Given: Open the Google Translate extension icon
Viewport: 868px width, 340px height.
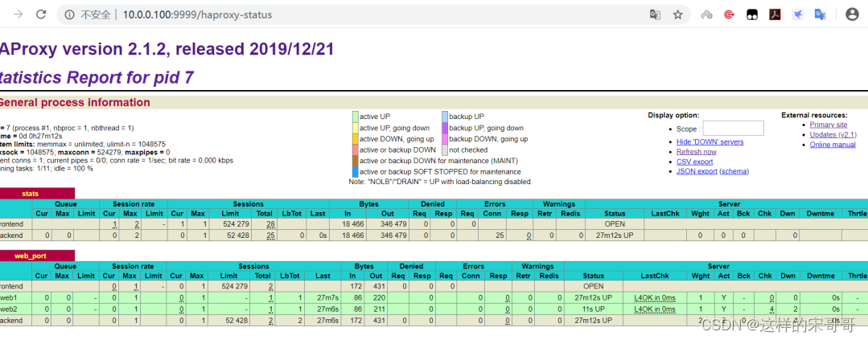Looking at the screenshot, I should (x=820, y=15).
